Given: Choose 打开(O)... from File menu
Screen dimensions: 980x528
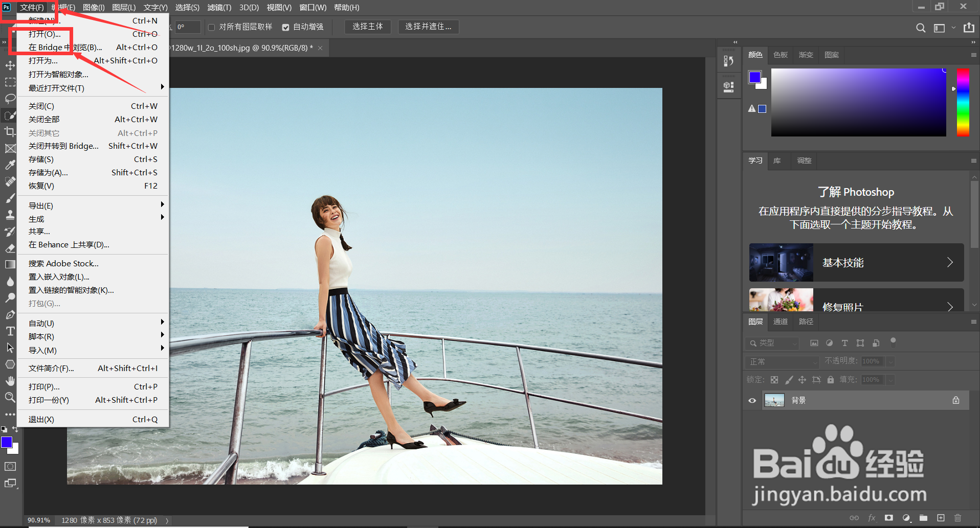Looking at the screenshot, I should (x=93, y=34).
